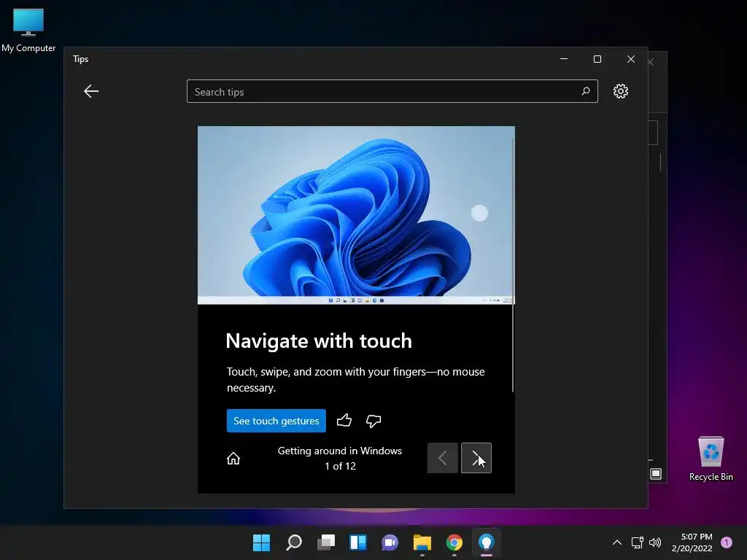Image resolution: width=747 pixels, height=560 pixels.
Task: Click the search magnifier in Search tips
Action: tap(586, 91)
